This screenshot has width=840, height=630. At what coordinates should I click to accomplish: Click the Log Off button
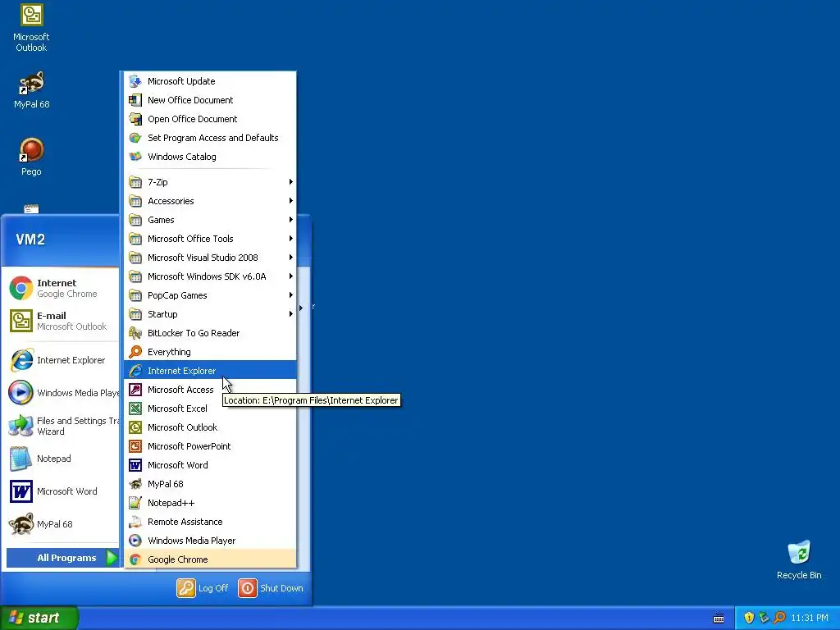(203, 588)
